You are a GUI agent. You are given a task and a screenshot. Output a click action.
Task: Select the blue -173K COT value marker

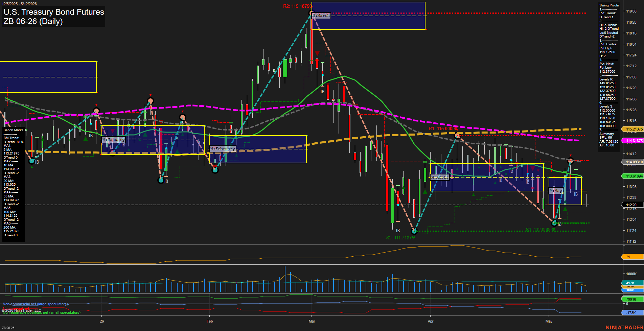pyautogui.click(x=632, y=313)
